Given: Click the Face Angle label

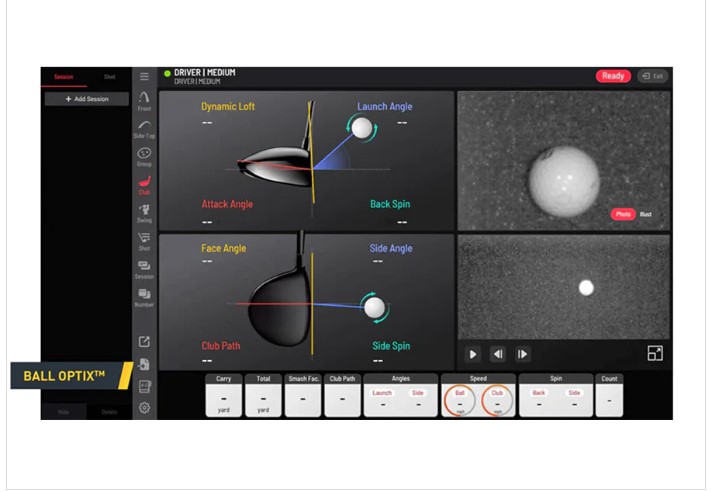Looking at the screenshot, I should (224, 248).
